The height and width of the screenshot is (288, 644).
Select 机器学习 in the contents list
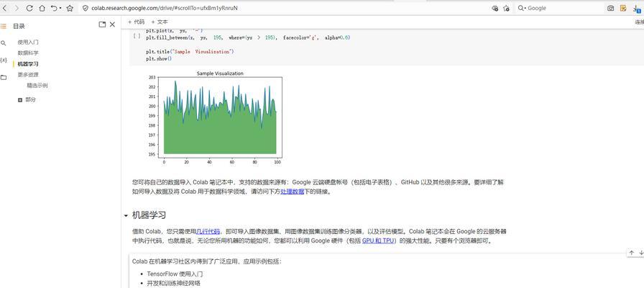pos(28,64)
